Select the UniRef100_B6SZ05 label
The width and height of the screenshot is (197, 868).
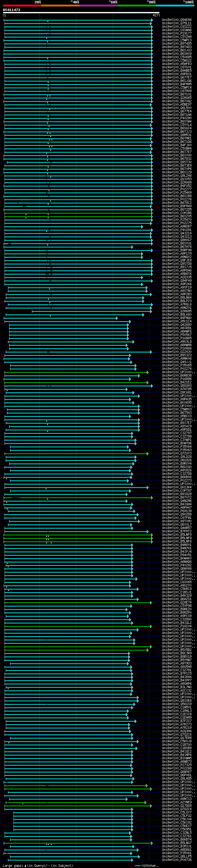[177, 216]
